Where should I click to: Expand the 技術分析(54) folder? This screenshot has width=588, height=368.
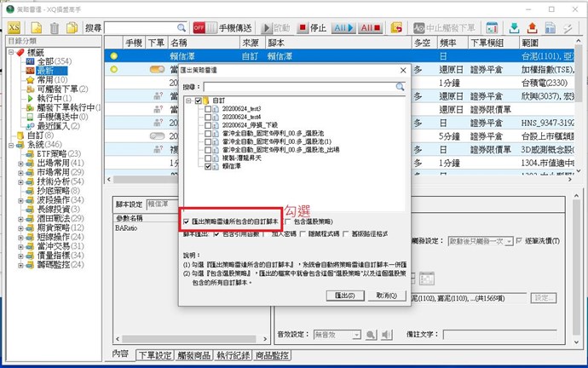click(x=20, y=182)
